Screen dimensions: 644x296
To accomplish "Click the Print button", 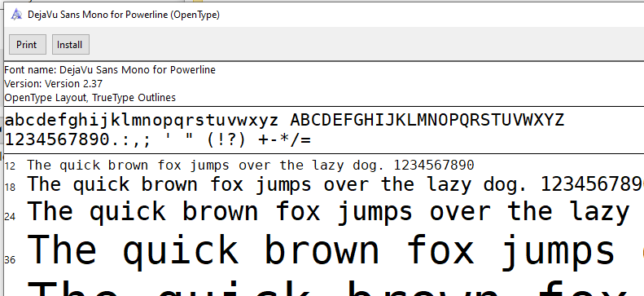I will click(x=27, y=44).
